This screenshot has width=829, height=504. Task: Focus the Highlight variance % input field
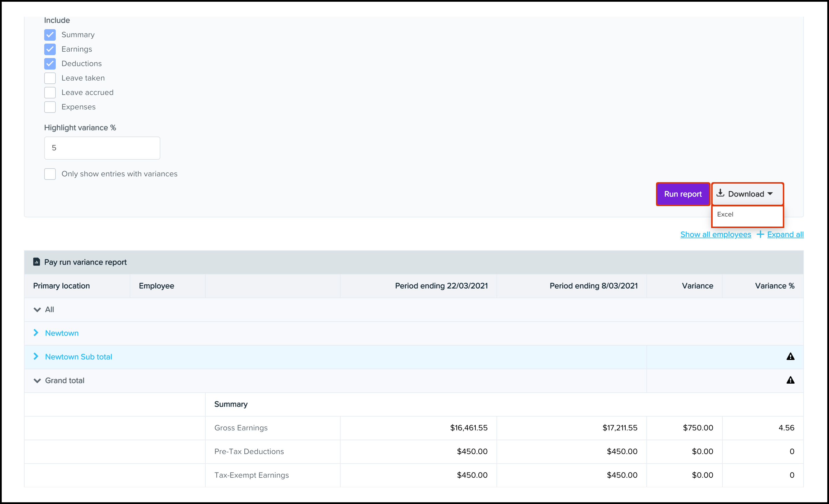(x=102, y=148)
